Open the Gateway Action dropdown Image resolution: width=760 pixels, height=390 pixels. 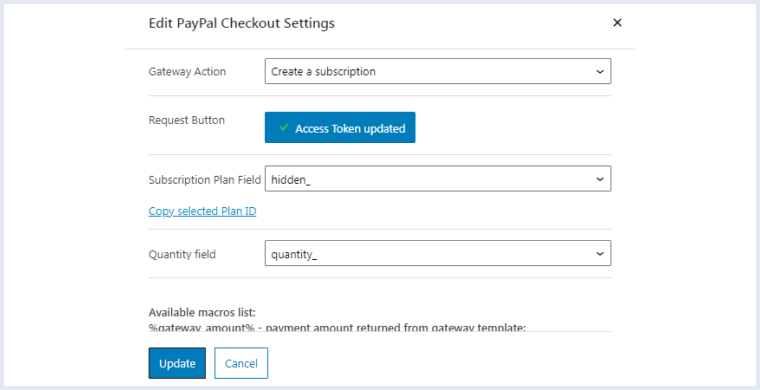click(x=438, y=71)
